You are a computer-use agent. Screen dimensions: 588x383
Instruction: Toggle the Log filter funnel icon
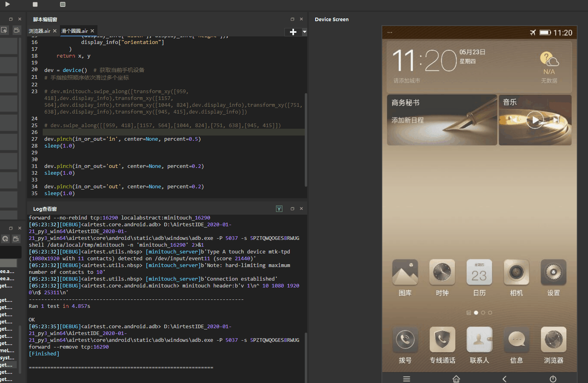tap(279, 209)
